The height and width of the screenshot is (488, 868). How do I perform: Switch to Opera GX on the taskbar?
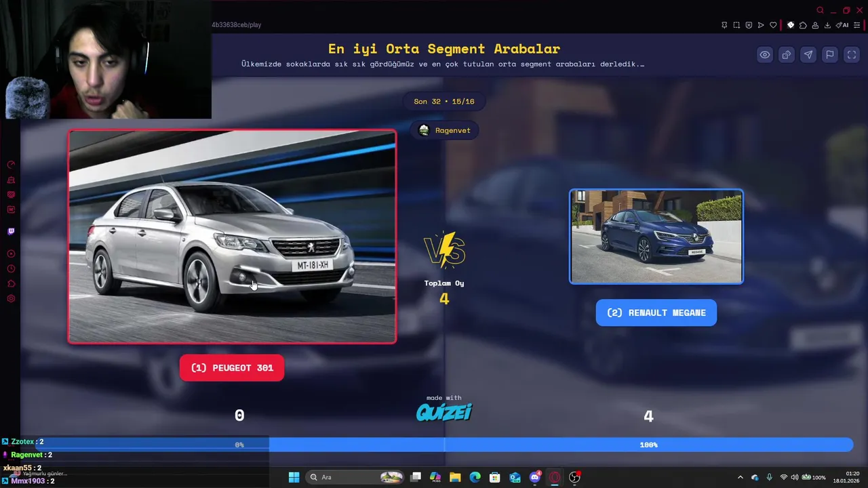click(x=555, y=477)
